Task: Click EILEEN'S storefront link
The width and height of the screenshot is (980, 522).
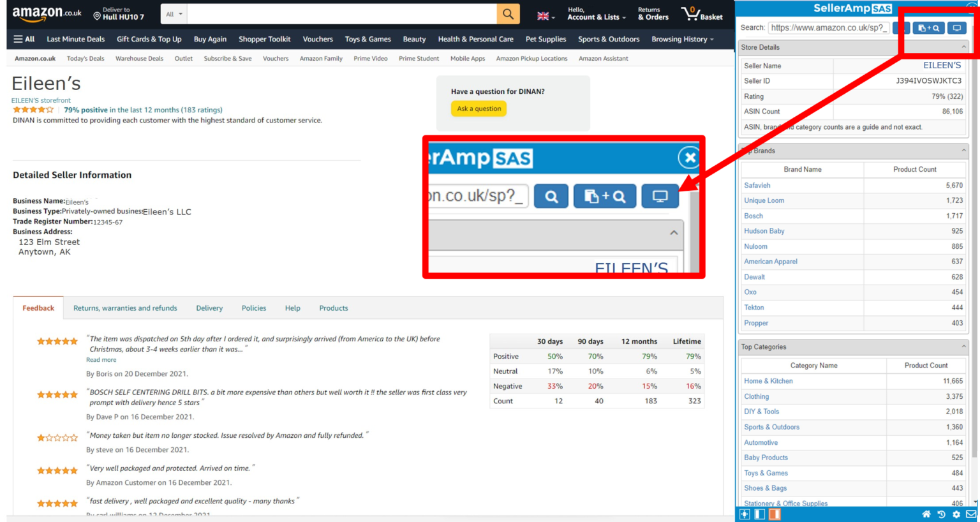Action: (41, 100)
